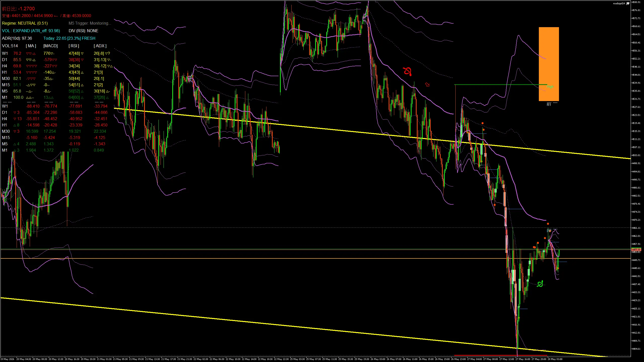Click the green High level label
644x362 pixels.
tap(550, 87)
